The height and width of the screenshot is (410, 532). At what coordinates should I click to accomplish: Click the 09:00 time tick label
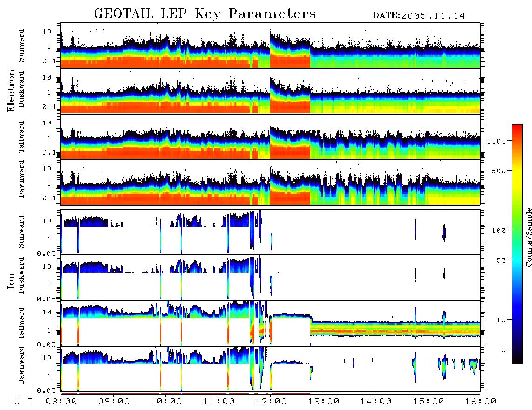point(114,402)
